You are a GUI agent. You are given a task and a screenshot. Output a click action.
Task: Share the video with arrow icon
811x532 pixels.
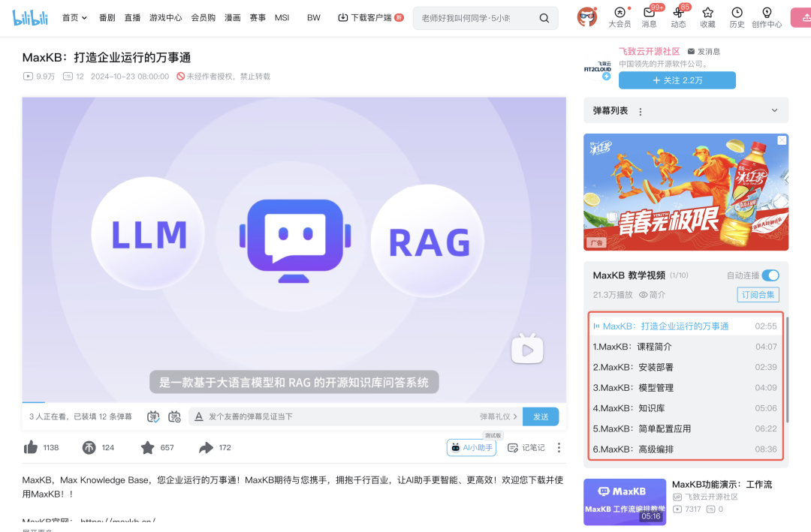point(206,448)
